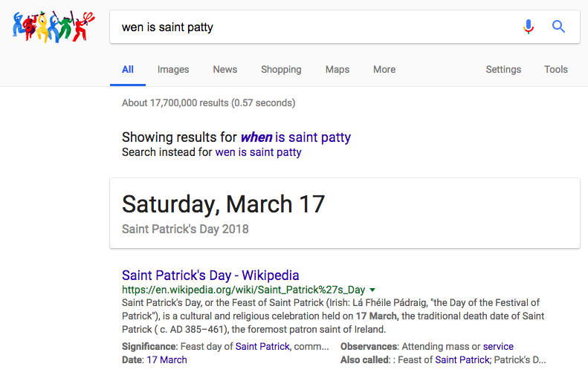Open the green arrow beside Wikipedia URL
This screenshot has height=381, width=588.
(372, 290)
